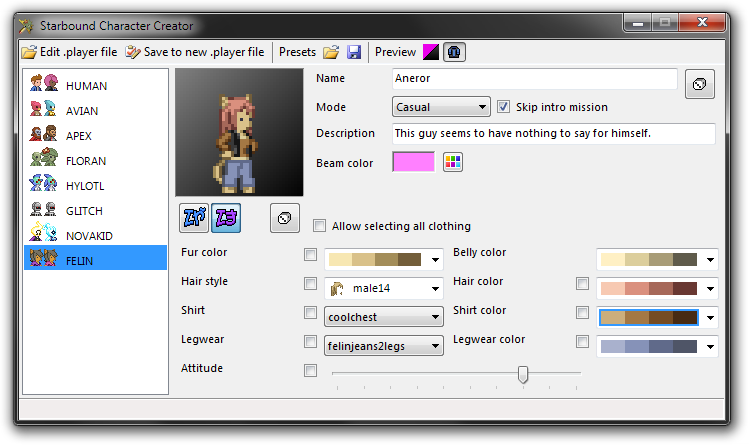Click the Preview label in toolbar
Screen dimensions: 749x445
coord(396,52)
